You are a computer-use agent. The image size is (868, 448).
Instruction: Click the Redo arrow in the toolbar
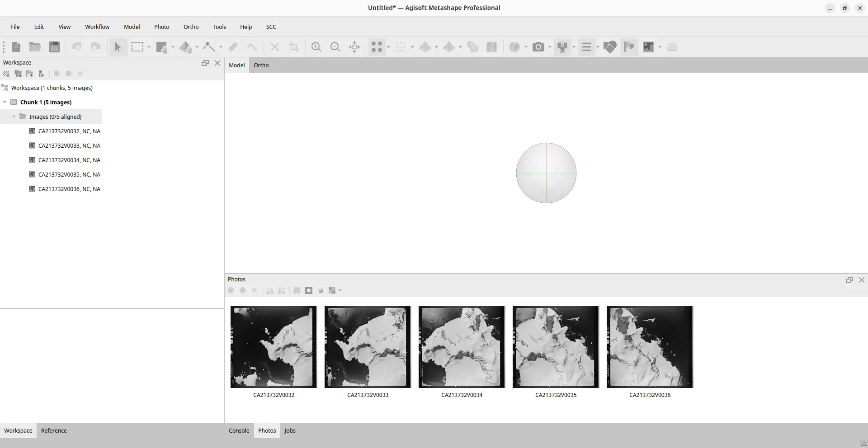(x=95, y=47)
